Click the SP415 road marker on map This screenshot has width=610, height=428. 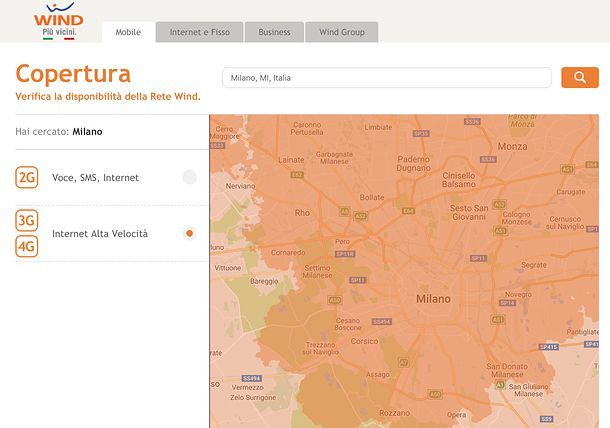549,347
